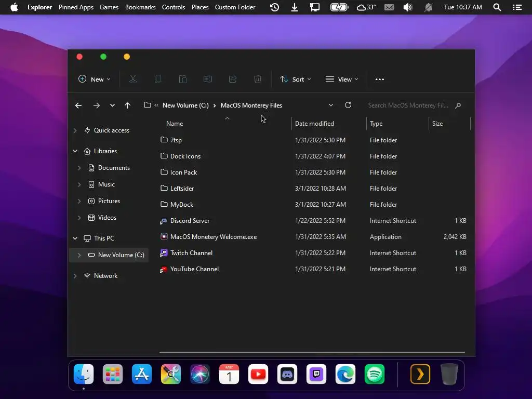Viewport: 532px width, 399px height.
Task: Open Discord dock icon
Action: [x=287, y=374]
